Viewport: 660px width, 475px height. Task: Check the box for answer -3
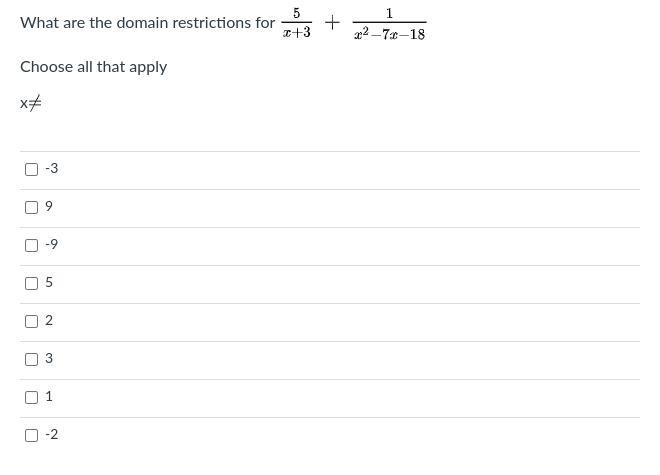click(31, 169)
